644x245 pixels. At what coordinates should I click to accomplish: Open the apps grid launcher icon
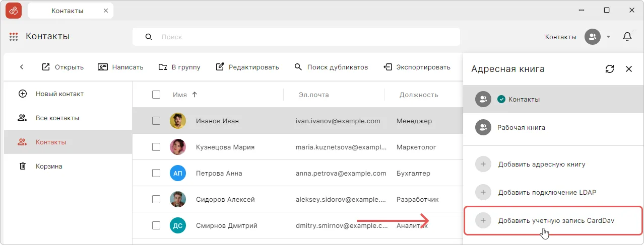14,37
